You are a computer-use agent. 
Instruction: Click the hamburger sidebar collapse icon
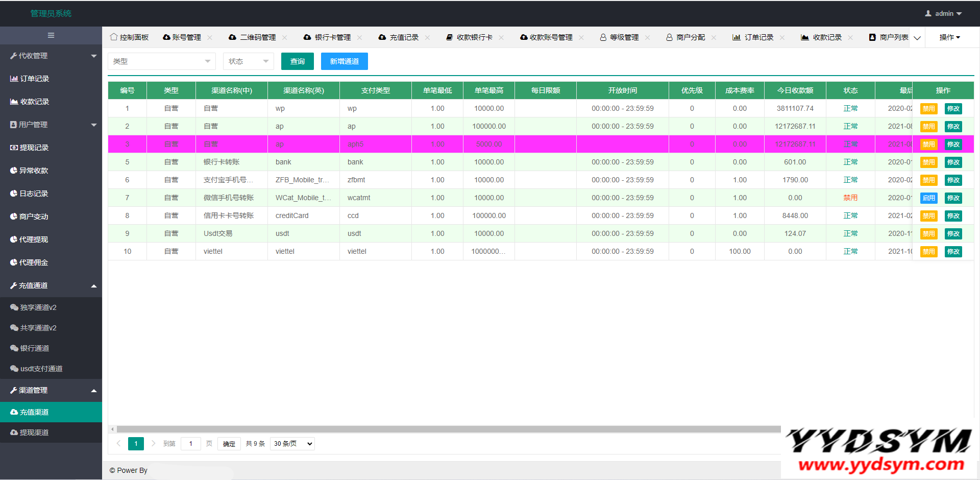pos(51,35)
